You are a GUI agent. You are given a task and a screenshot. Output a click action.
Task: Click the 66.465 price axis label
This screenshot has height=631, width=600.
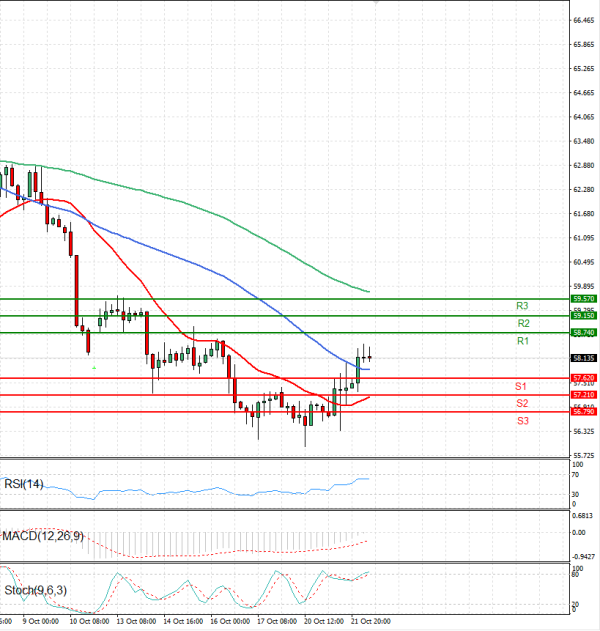pos(585,20)
